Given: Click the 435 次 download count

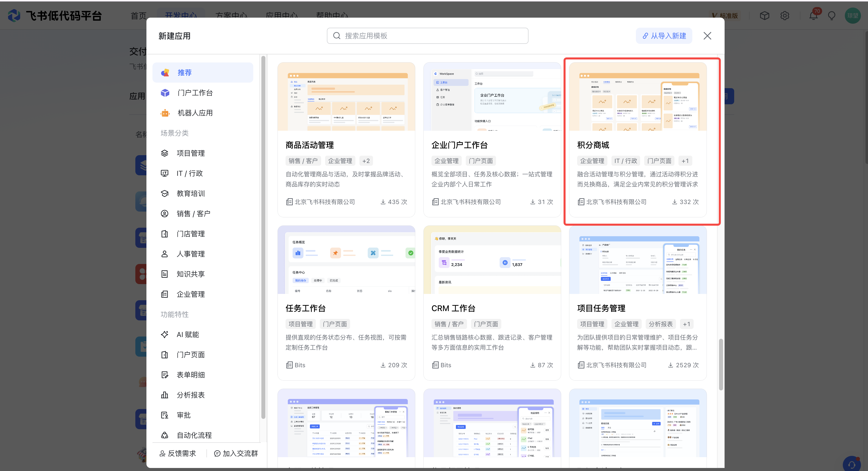Looking at the screenshot, I should [394, 202].
